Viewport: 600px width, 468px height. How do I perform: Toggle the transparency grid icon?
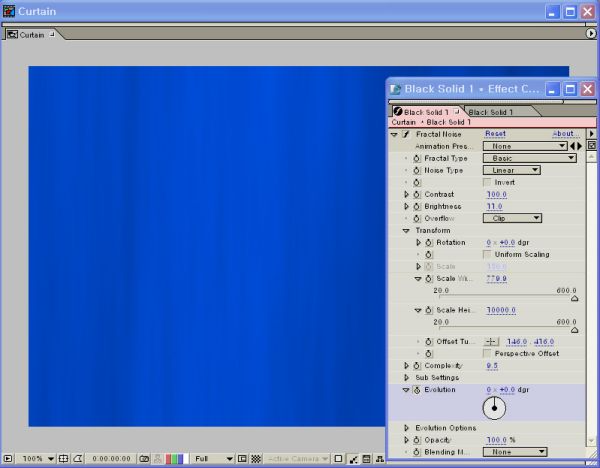tap(256, 458)
